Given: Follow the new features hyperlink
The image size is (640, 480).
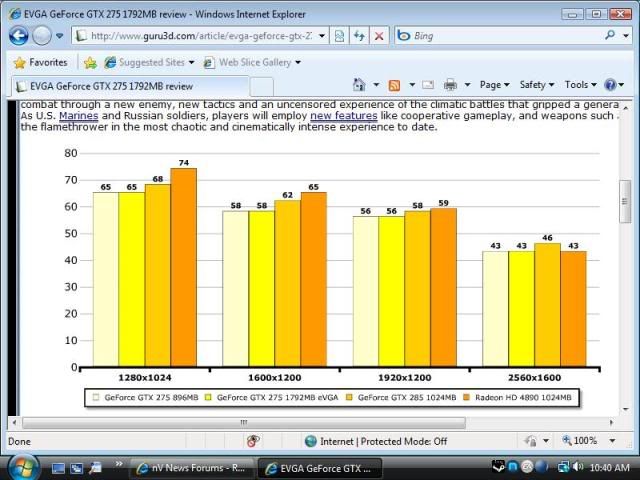Looking at the screenshot, I should (344, 116).
